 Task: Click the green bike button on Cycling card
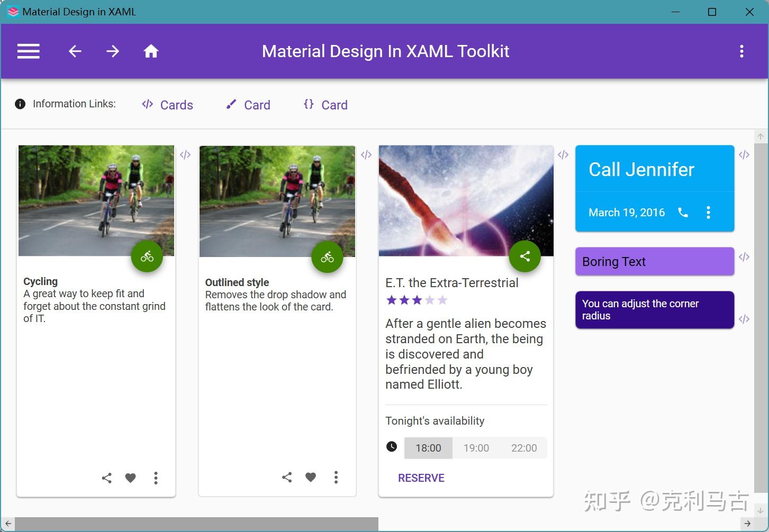click(x=147, y=256)
